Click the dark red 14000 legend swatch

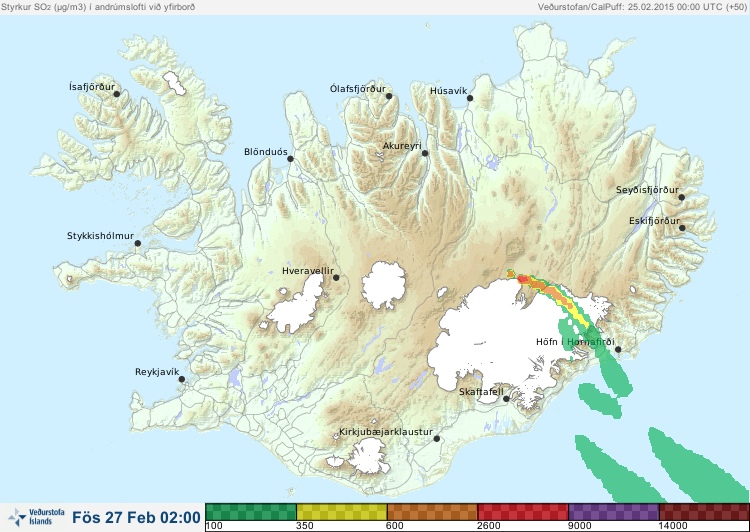point(704,512)
